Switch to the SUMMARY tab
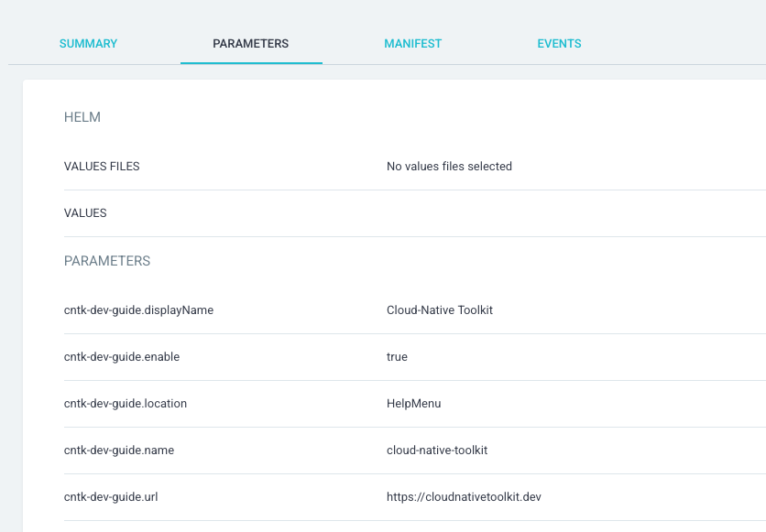This screenshot has height=532, width=766. [88, 43]
